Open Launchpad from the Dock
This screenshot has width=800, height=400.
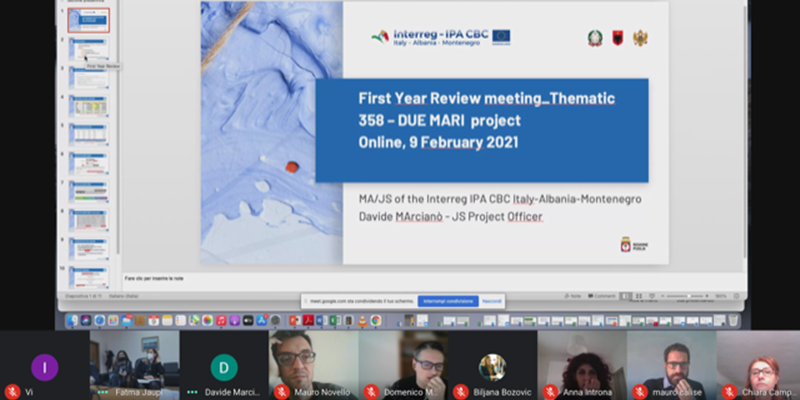click(x=113, y=320)
